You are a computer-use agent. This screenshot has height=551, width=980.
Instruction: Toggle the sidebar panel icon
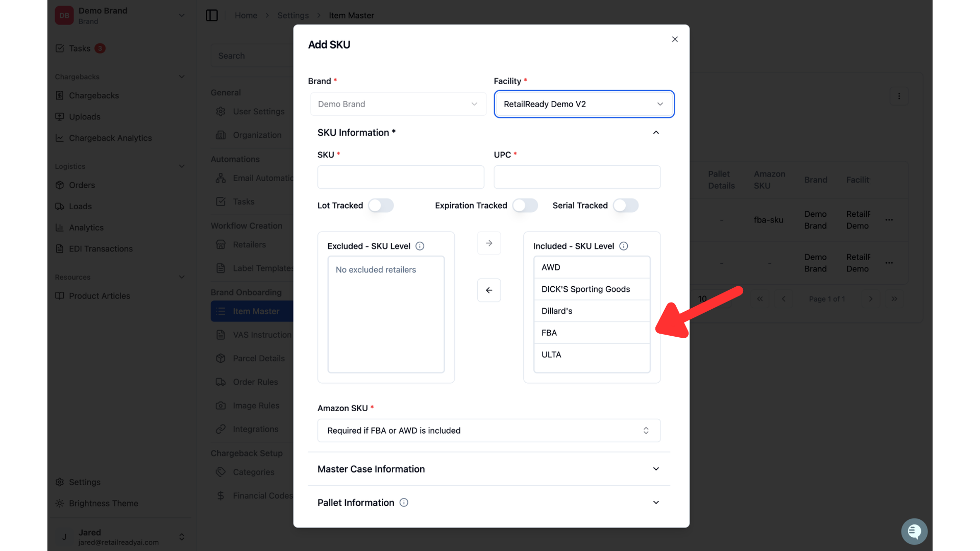[x=212, y=15]
